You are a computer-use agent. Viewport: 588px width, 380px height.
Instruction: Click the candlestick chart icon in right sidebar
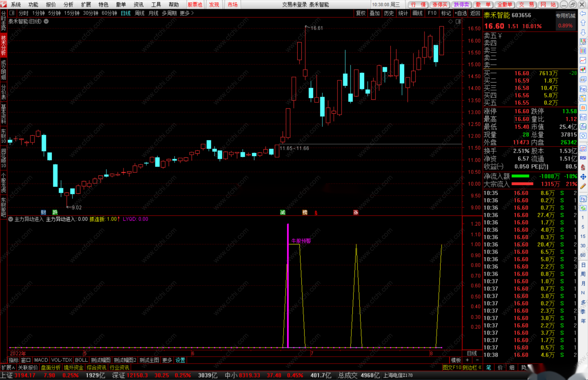point(583,70)
